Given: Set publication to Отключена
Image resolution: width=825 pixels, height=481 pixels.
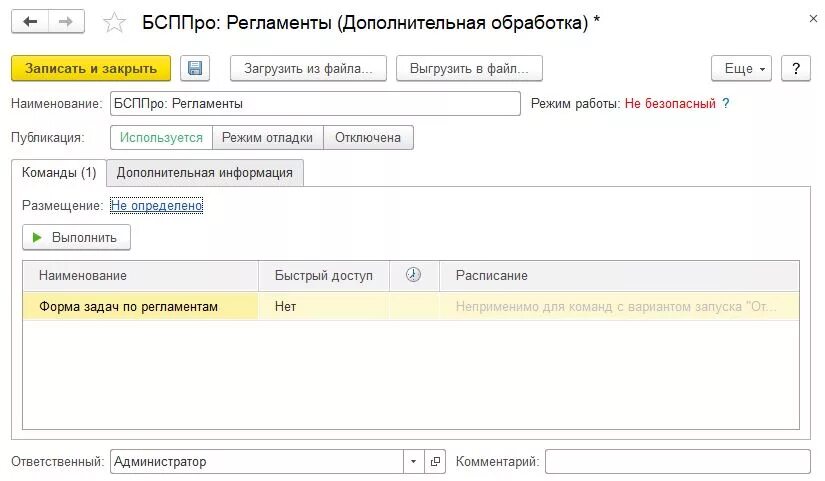Looking at the screenshot, I should pyautogui.click(x=368, y=138).
